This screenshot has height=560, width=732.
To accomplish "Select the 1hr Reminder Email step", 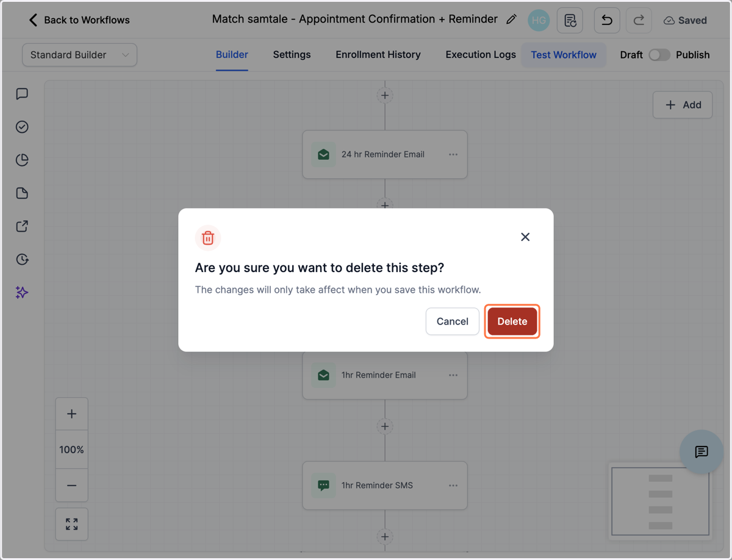I will (385, 375).
